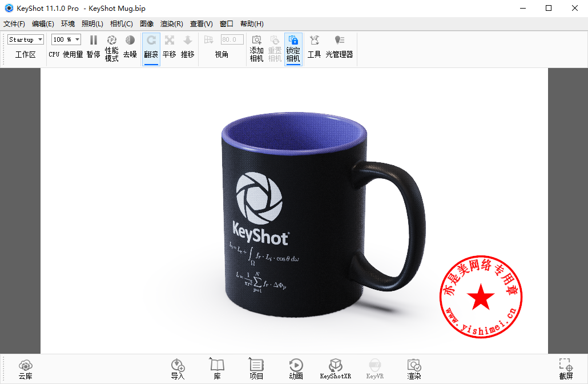Open the Help (帮助) menu
The height and width of the screenshot is (384, 588).
(252, 23)
